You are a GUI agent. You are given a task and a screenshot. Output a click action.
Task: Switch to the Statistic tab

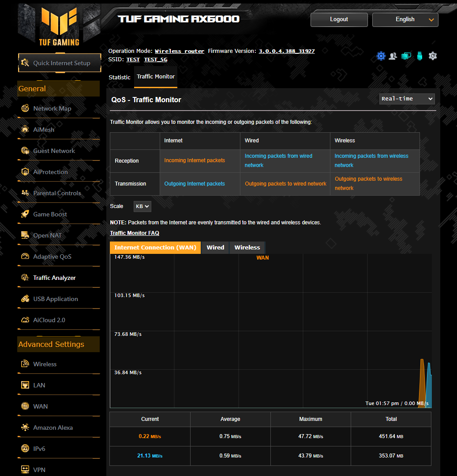(x=120, y=77)
